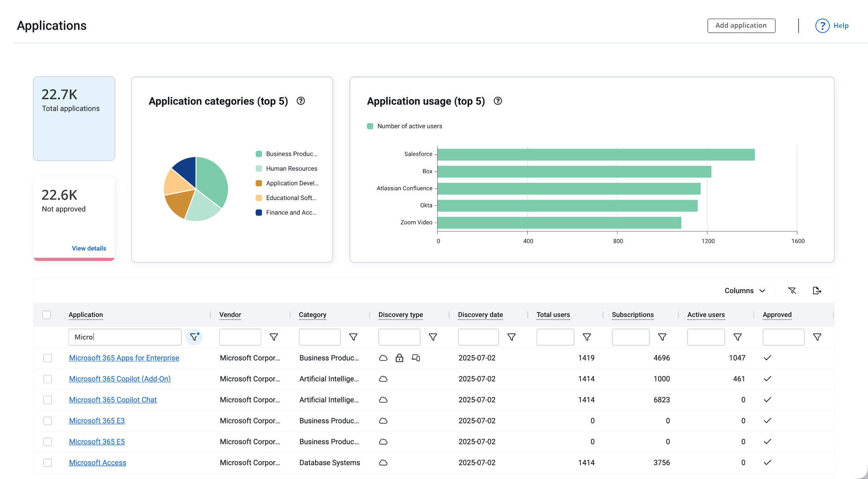Open the Microsoft Access link
The width and height of the screenshot is (868, 479).
(x=97, y=462)
